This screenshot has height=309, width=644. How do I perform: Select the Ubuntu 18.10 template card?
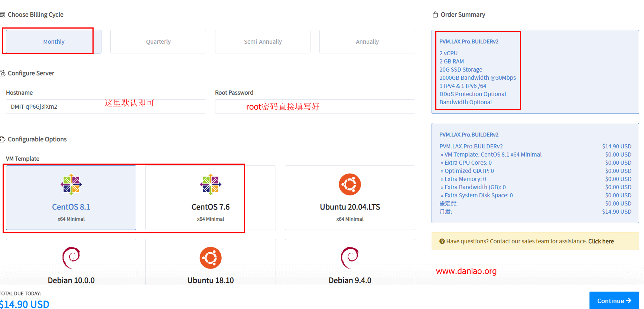click(x=211, y=262)
